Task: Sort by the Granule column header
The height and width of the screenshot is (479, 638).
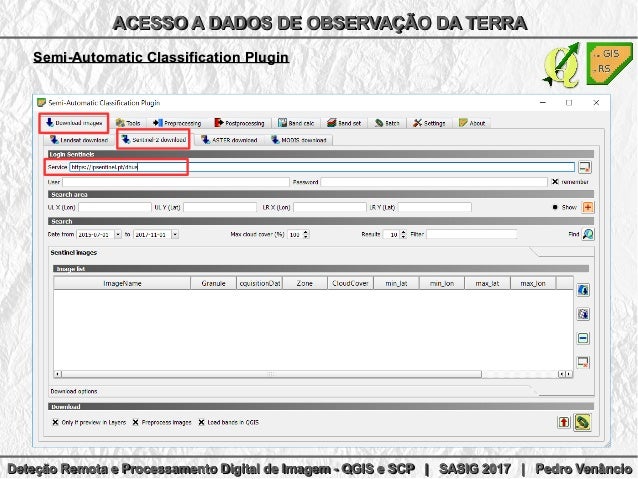Action: click(x=213, y=283)
